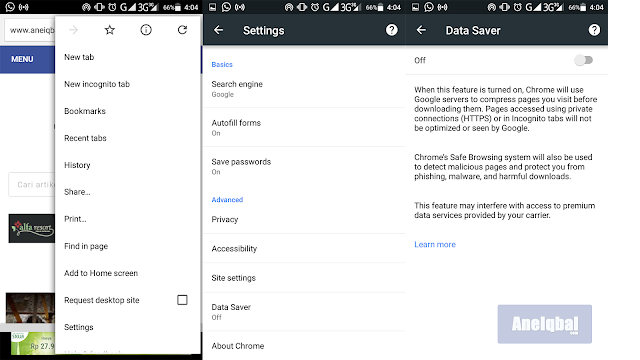Screen dimensions: 640x360
Task: Open Autofill forms setting
Action: coord(304,127)
